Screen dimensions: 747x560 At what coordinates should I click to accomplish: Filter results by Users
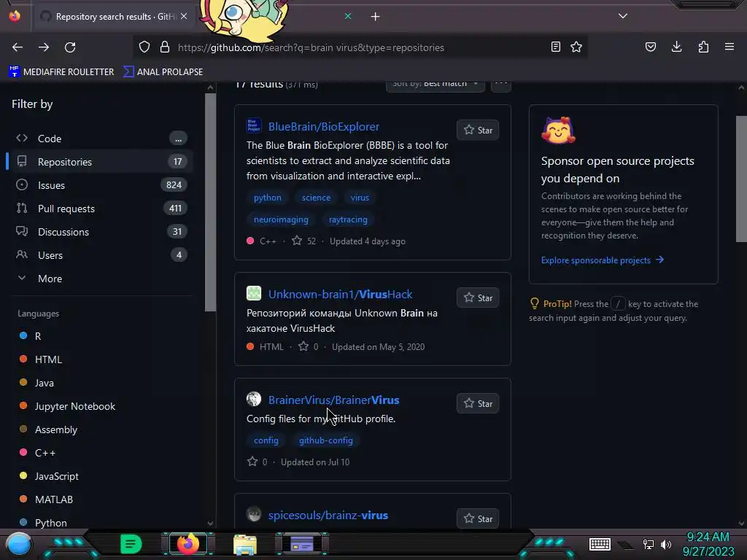[x=101, y=255]
